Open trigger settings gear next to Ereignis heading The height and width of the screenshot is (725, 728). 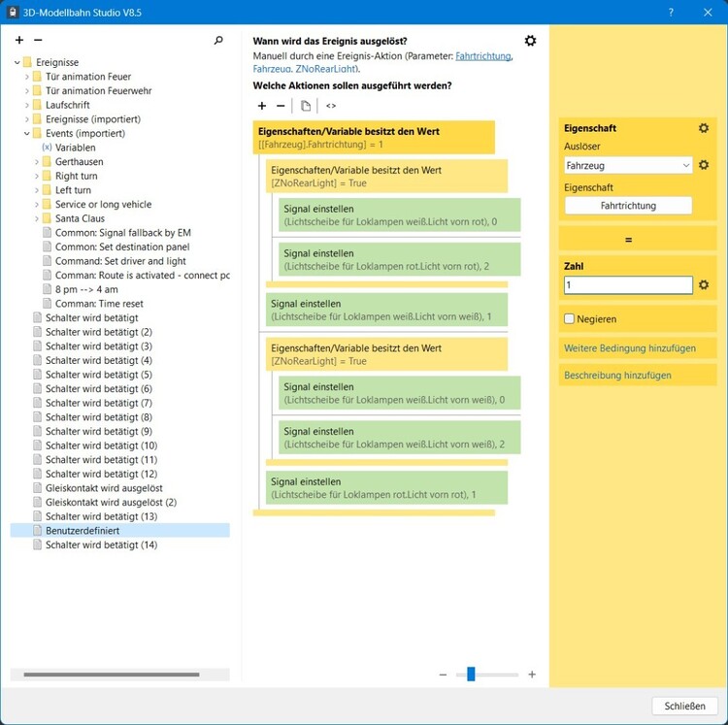(530, 41)
